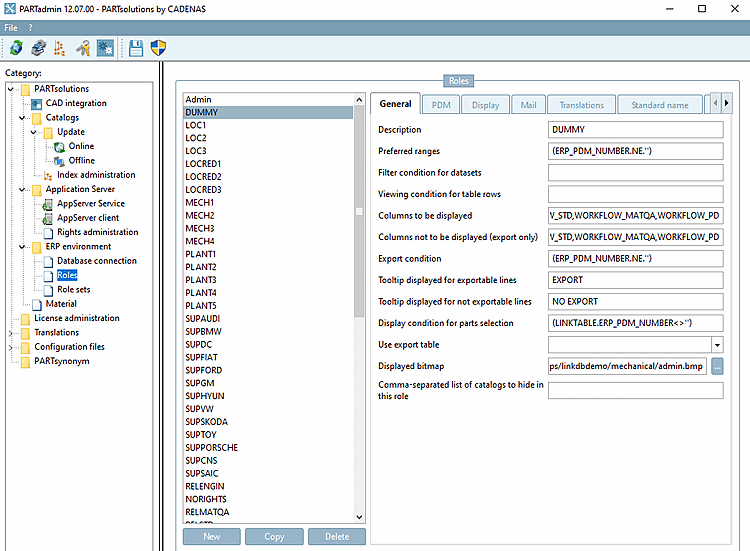
Task: Click the blue snowflake settings toolbar icon
Action: click(105, 48)
